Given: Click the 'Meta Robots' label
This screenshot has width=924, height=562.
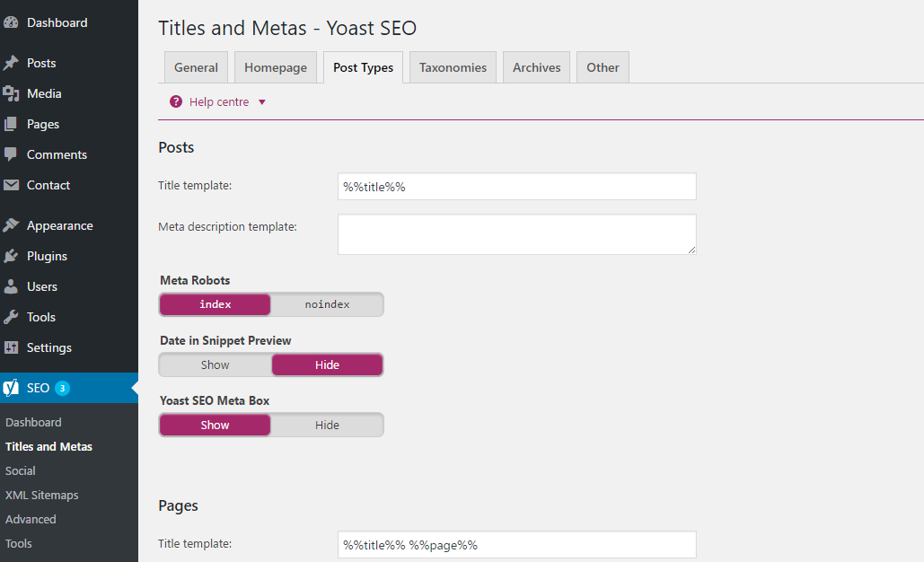Looking at the screenshot, I should click(x=195, y=280).
